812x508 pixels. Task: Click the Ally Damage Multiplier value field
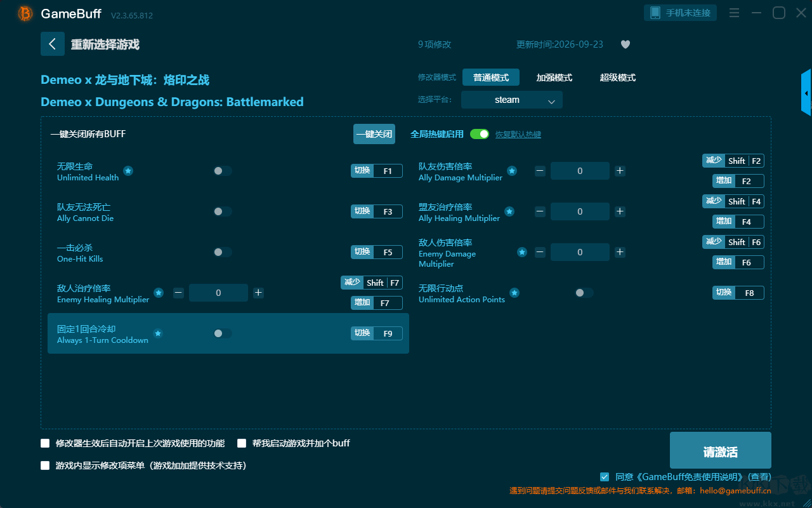(580, 171)
